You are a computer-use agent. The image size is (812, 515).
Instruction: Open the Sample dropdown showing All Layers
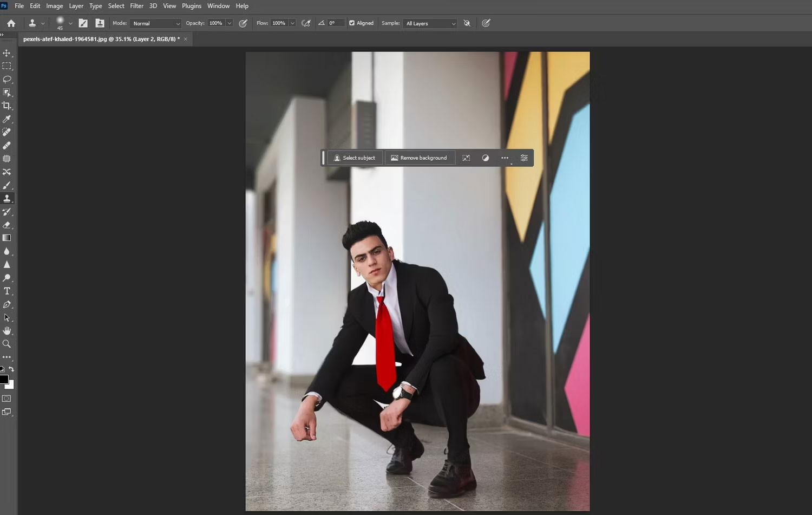point(430,23)
